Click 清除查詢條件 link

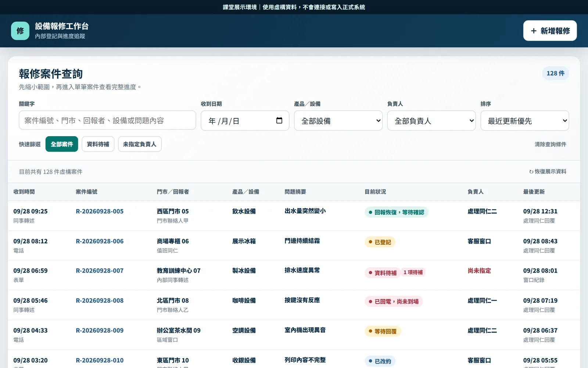[550, 144]
